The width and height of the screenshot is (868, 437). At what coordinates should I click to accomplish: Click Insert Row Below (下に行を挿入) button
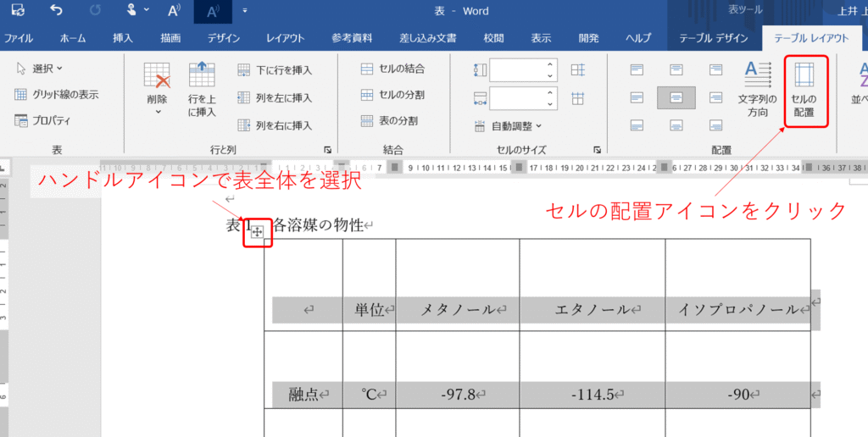tap(275, 70)
